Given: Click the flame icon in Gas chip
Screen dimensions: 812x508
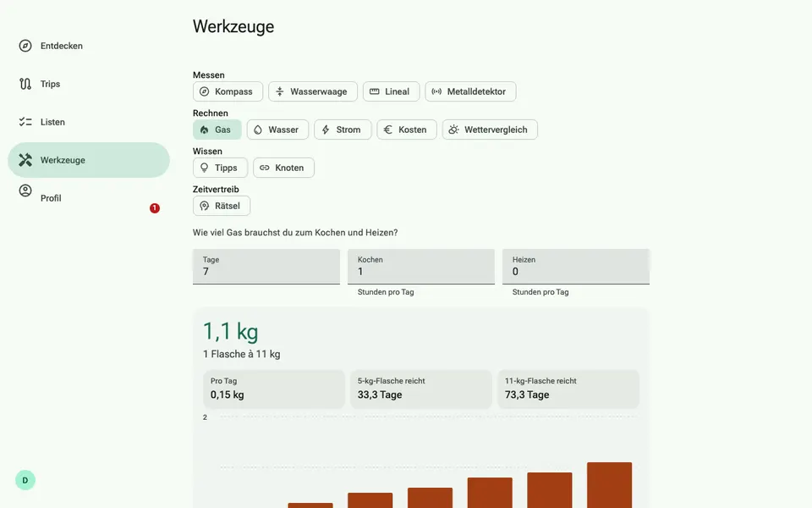Looking at the screenshot, I should [x=205, y=130].
